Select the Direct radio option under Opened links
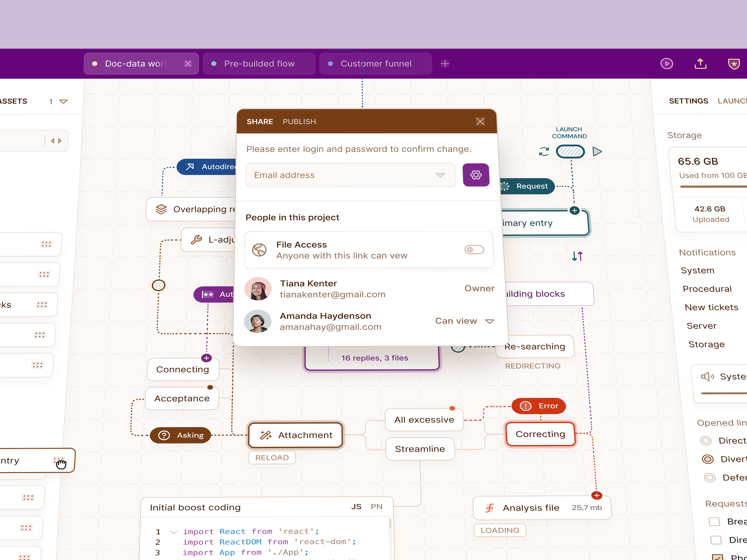Viewport: 747px width, 560px height. click(706, 441)
